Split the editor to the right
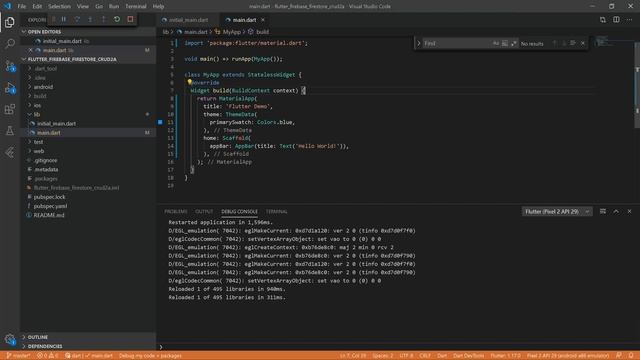This screenshot has height=360, width=640. (616, 20)
